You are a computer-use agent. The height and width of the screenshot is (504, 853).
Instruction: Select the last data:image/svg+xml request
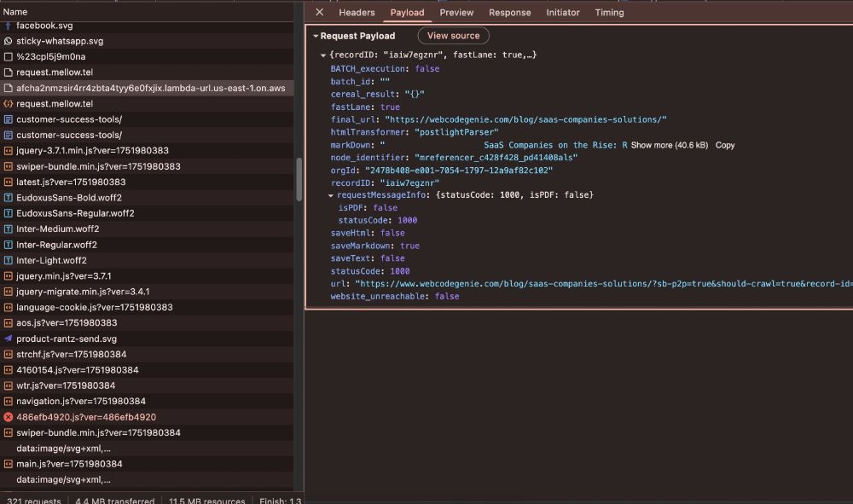[x=147, y=480]
